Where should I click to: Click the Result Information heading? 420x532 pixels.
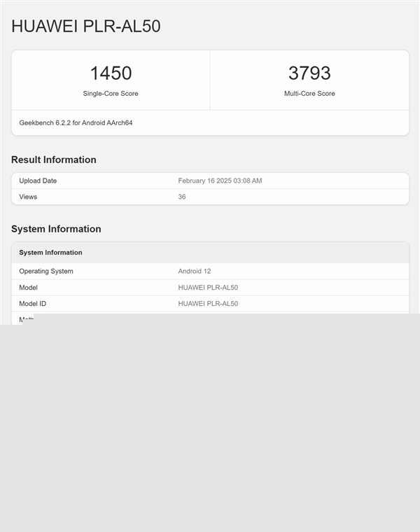coord(54,160)
